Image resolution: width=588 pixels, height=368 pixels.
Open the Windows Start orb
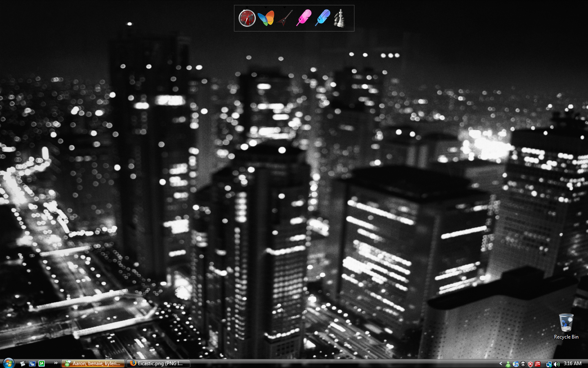(x=8, y=363)
